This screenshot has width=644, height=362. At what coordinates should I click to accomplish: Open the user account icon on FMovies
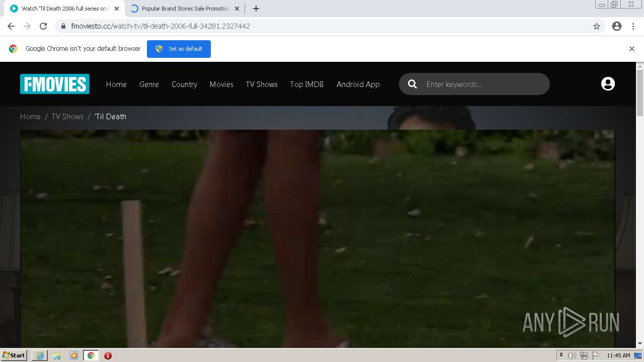coord(608,84)
